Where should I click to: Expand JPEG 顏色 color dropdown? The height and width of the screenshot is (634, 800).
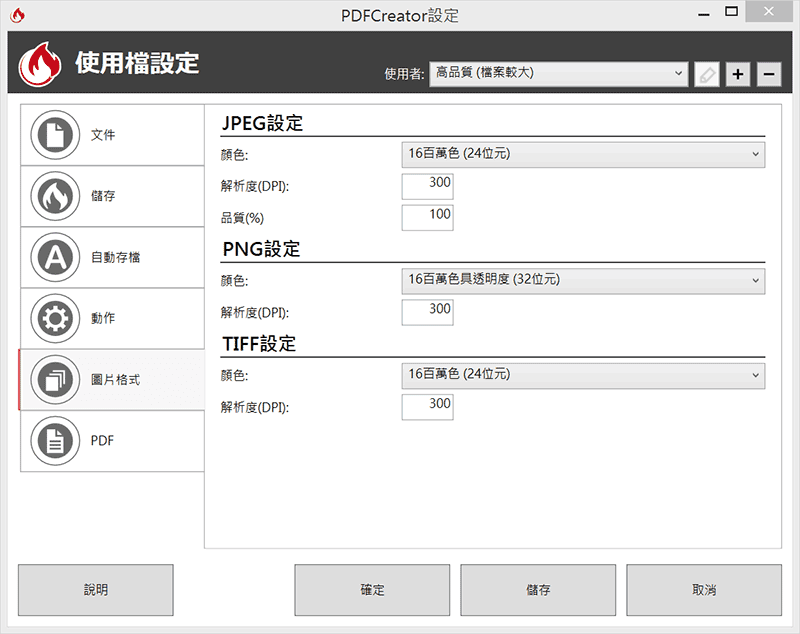583,155
